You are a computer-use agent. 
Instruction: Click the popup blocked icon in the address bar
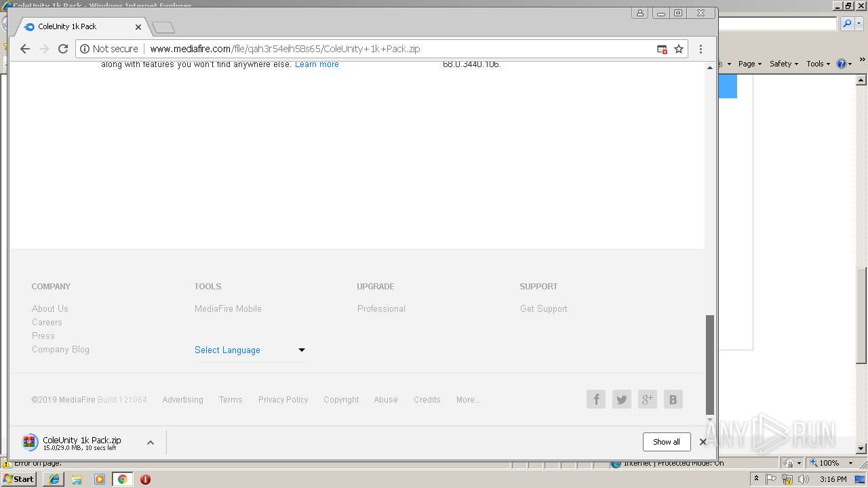point(662,49)
